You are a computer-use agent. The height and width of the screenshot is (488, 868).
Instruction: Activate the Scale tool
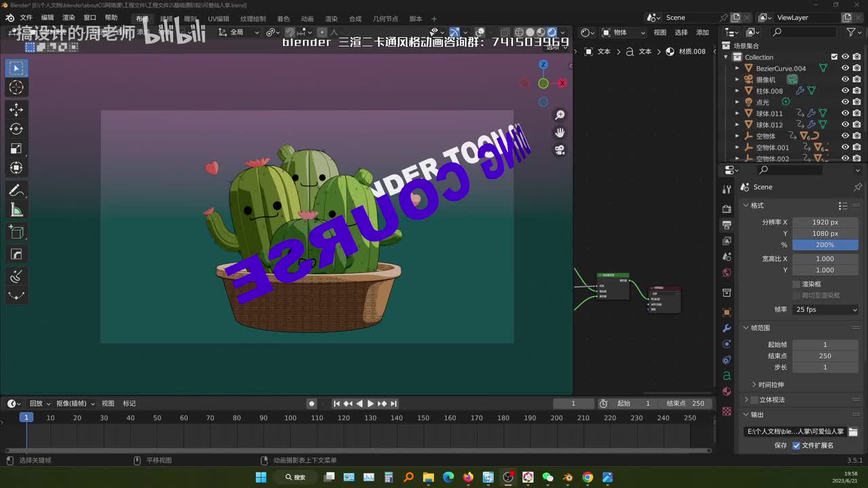(x=16, y=148)
